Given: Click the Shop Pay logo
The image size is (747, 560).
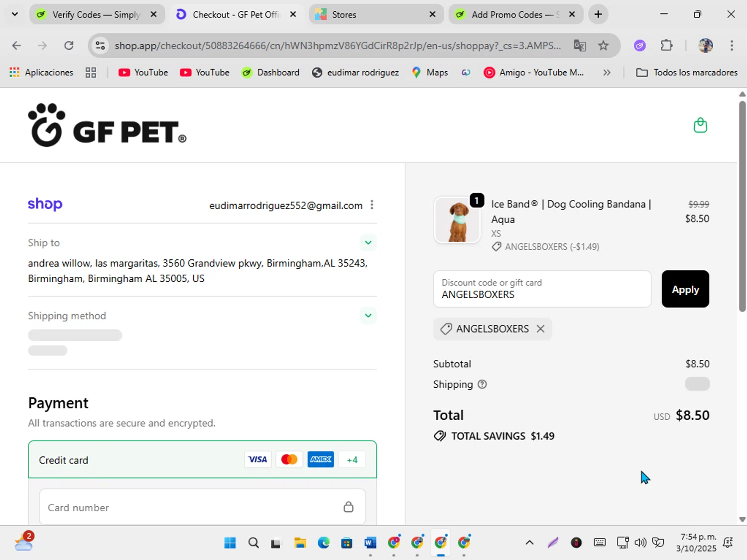Looking at the screenshot, I should [45, 204].
